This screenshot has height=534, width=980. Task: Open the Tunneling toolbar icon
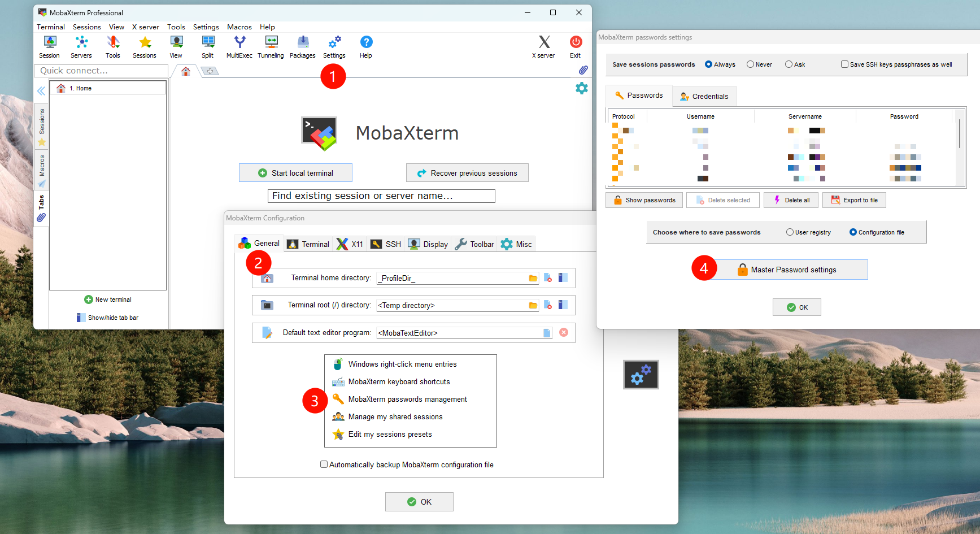(271, 47)
